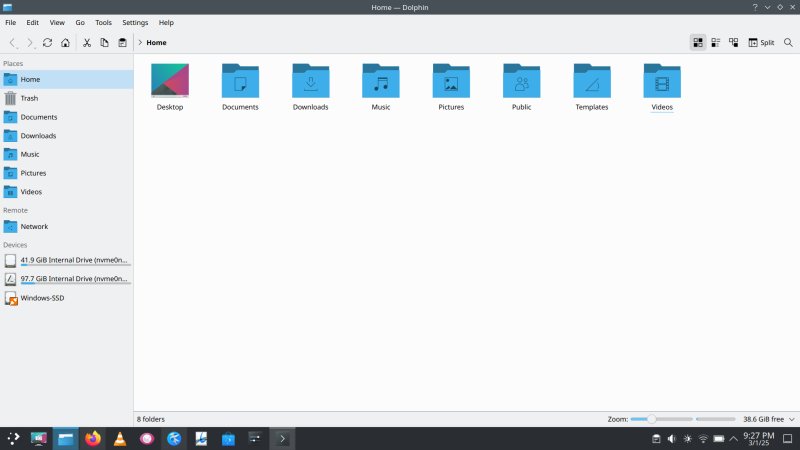Open Network under Remote
Image resolution: width=800 pixels, height=450 pixels.
point(66,227)
